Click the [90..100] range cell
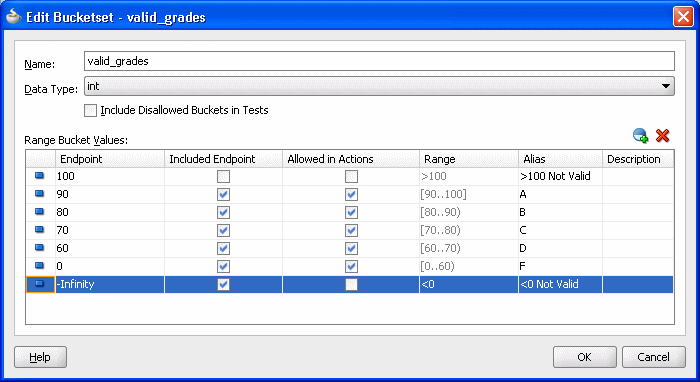 [x=469, y=194]
